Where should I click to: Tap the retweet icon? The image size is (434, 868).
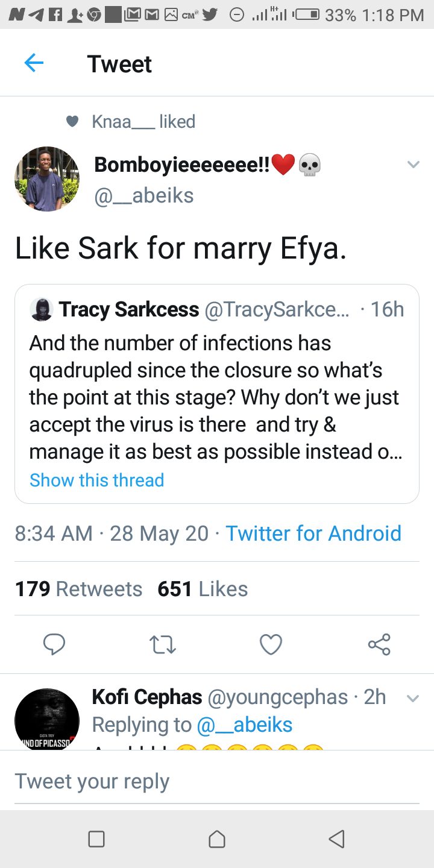click(162, 644)
